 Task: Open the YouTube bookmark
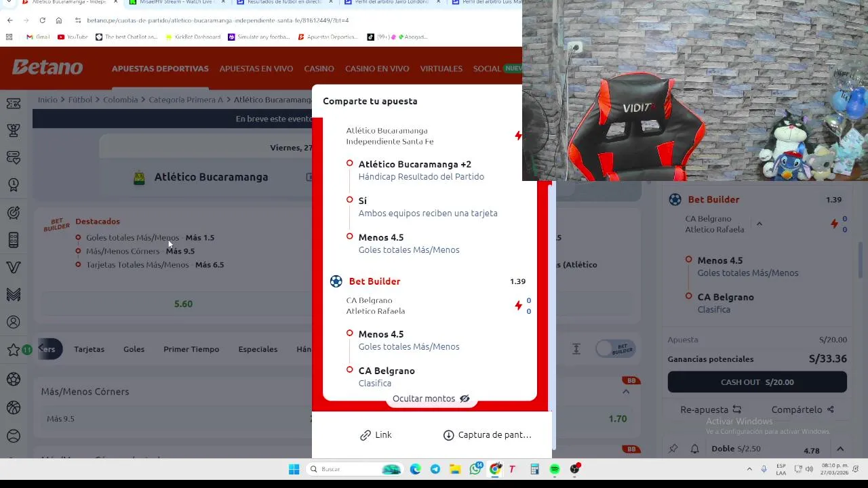click(73, 37)
